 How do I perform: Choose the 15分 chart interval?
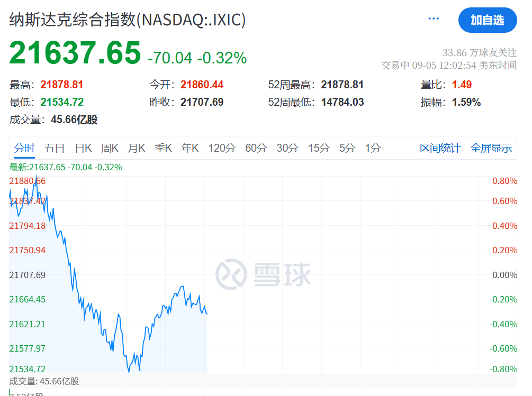tap(319, 148)
